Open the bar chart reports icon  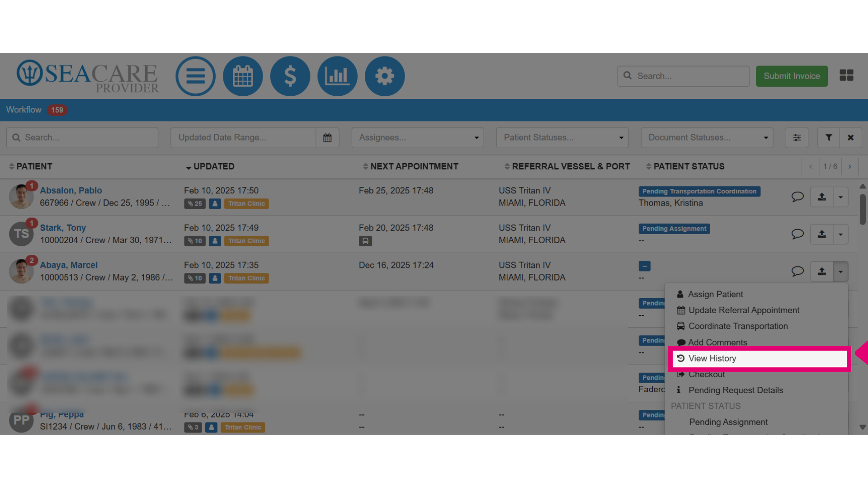click(x=337, y=76)
